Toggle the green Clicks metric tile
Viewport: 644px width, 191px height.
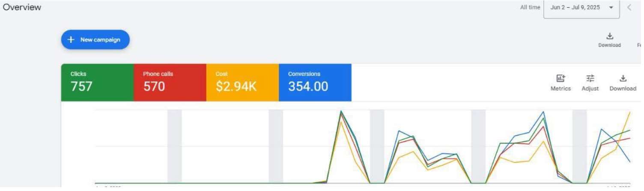pos(97,82)
